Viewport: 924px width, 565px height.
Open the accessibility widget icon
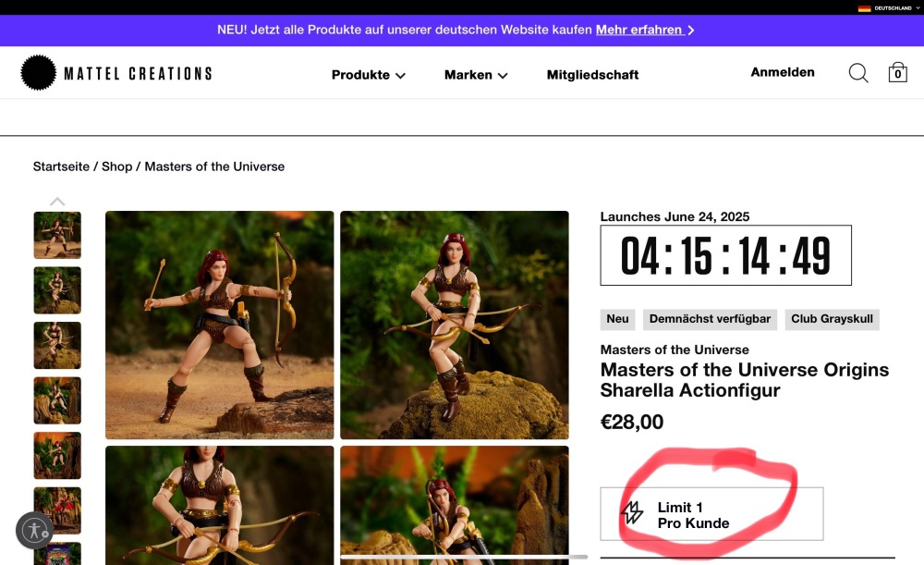34,530
